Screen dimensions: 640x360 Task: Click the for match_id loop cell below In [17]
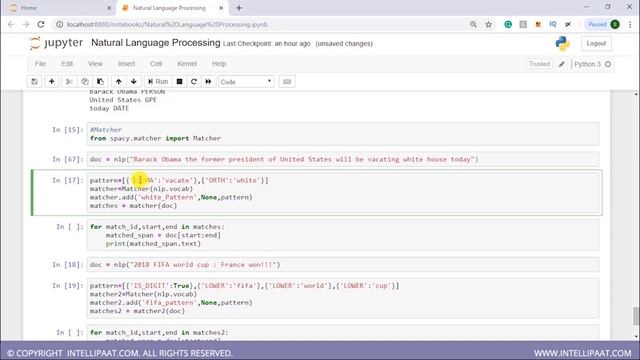click(343, 235)
